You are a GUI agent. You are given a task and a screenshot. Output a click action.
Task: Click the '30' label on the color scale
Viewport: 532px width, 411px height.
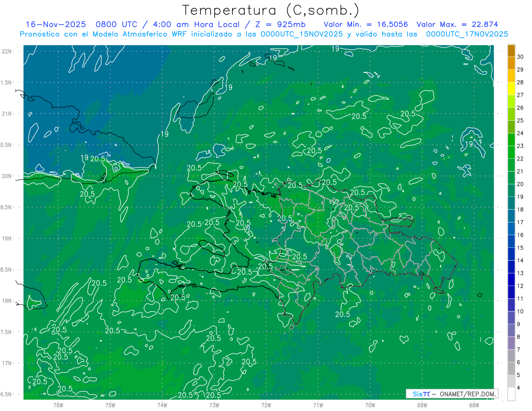pos(520,57)
